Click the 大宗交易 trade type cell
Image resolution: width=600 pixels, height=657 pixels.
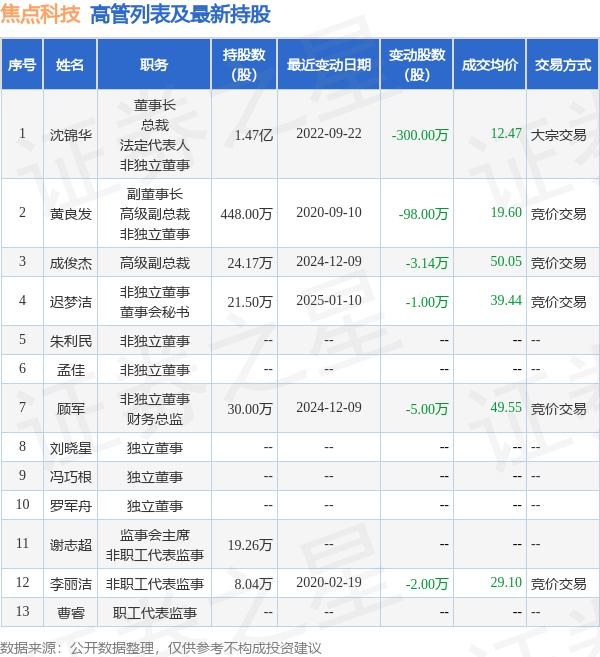coord(558,134)
